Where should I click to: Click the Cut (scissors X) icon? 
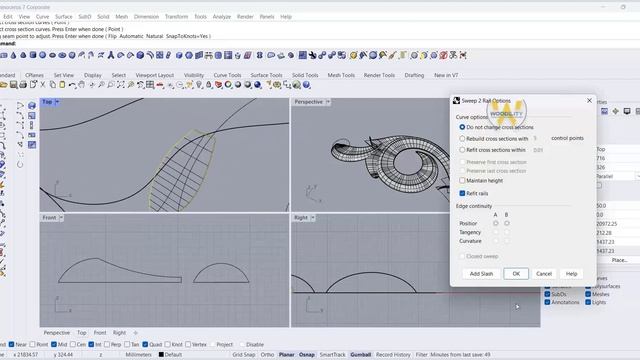tap(42, 85)
